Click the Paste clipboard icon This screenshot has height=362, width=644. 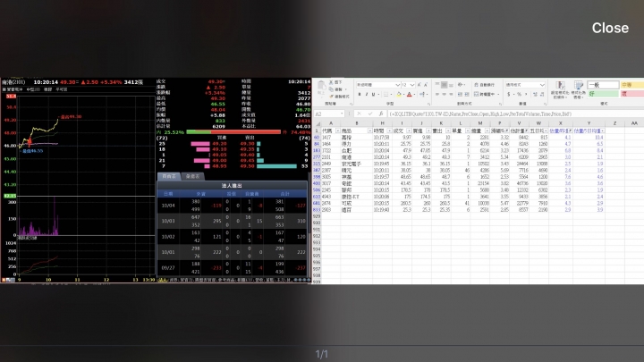(x=321, y=88)
